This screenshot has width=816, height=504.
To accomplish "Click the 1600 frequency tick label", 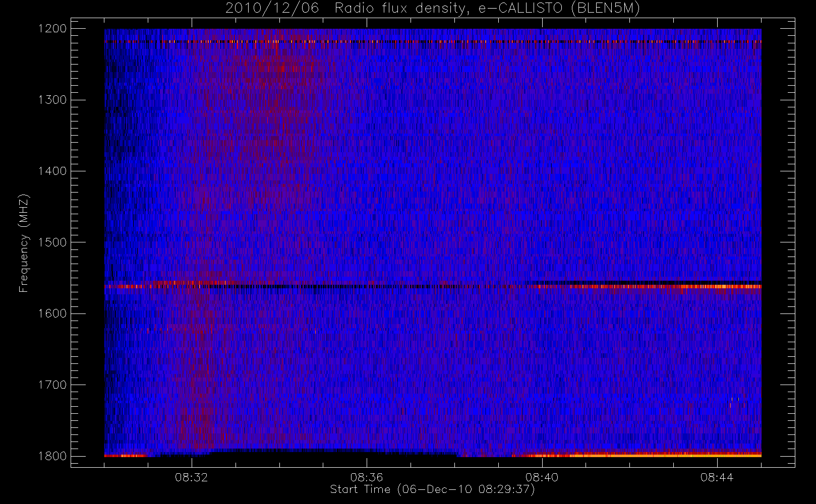I will click(x=52, y=313).
